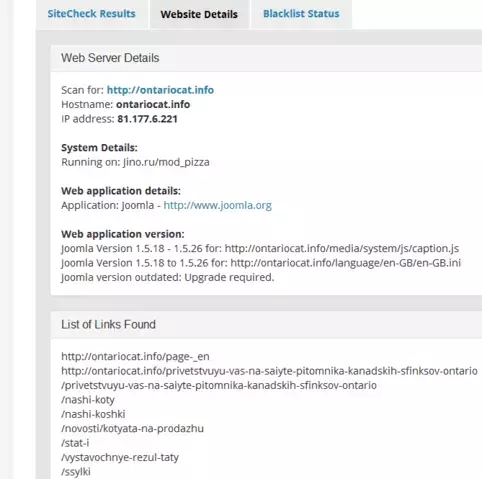Select the ontariocat.info hostname text
Viewport: 482px width, 479px height.
tap(153, 104)
